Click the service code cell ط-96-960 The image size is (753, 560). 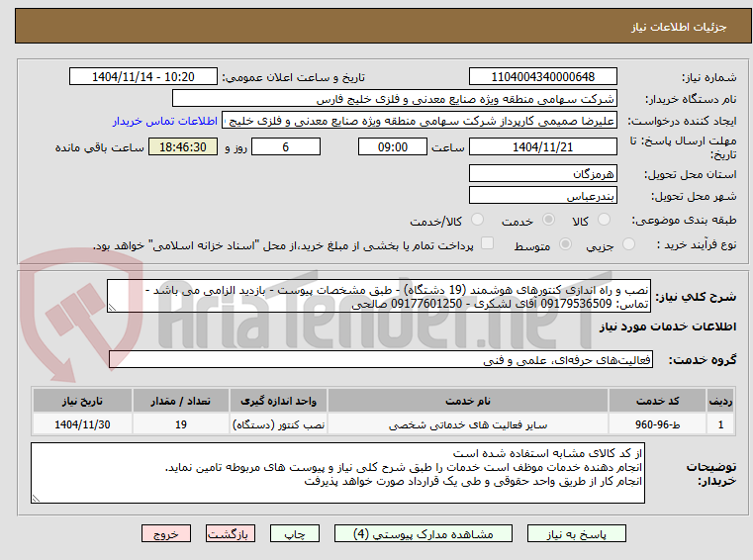tap(657, 424)
